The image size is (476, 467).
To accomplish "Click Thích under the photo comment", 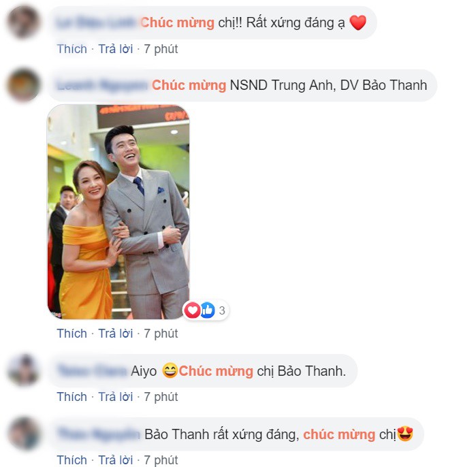I will coord(72,334).
